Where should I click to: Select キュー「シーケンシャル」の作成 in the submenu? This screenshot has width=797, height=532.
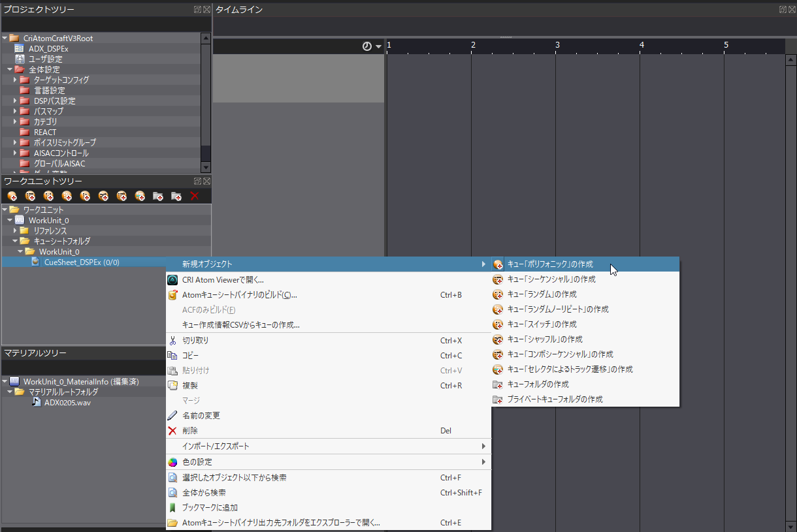(585, 279)
